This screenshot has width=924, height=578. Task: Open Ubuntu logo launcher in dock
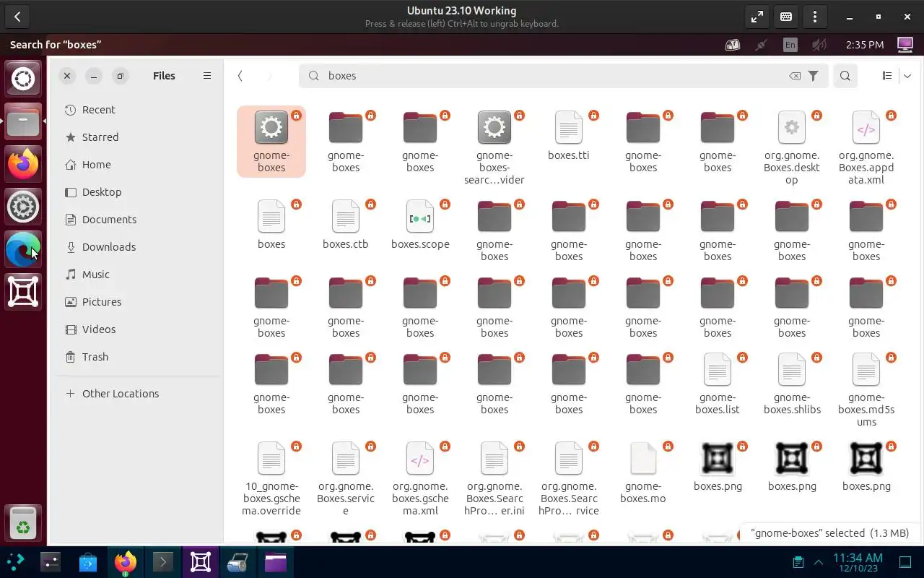pos(23,78)
